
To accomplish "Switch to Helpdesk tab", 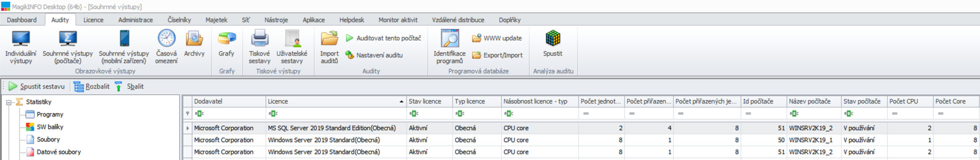I will (x=352, y=20).
